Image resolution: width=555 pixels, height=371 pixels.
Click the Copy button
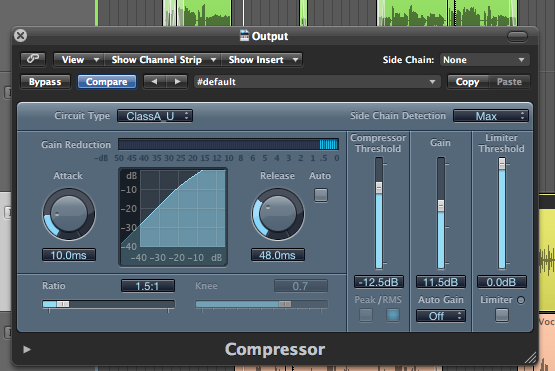467,82
